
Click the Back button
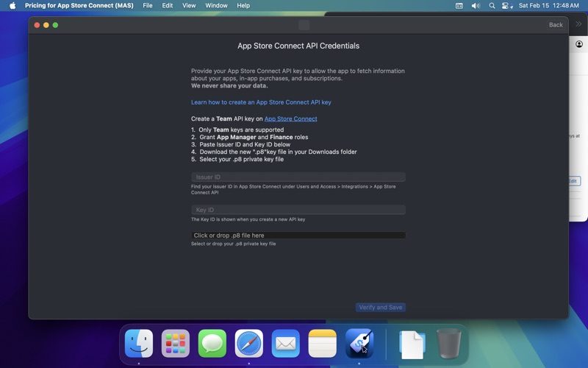[x=556, y=25]
